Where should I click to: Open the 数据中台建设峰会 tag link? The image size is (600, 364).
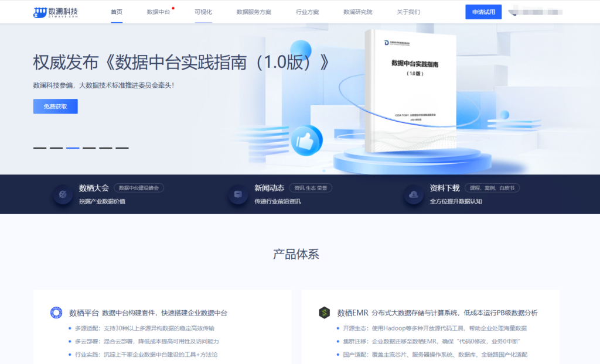(140, 188)
